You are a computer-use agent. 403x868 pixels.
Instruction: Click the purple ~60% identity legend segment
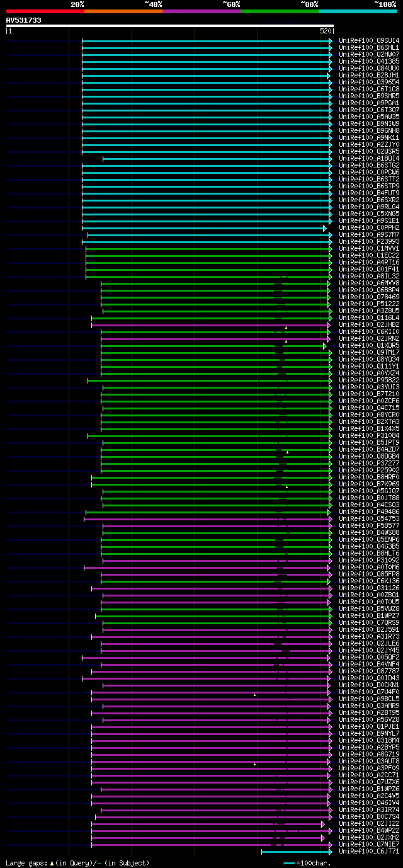pyautogui.click(x=201, y=11)
